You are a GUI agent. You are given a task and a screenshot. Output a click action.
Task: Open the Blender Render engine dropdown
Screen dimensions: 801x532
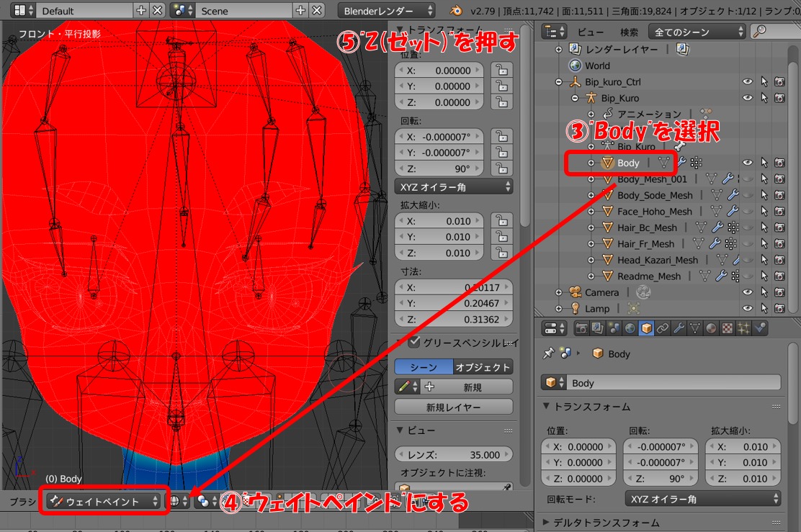[386, 11]
